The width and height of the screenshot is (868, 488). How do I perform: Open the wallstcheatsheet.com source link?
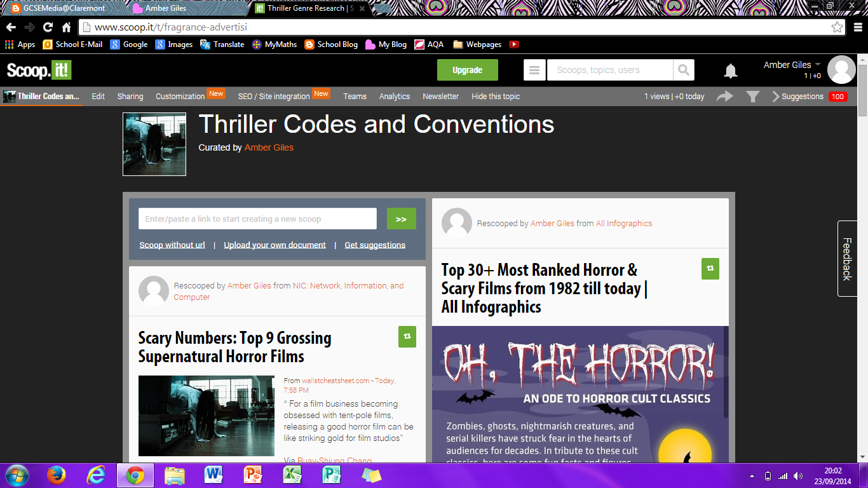tap(336, 381)
